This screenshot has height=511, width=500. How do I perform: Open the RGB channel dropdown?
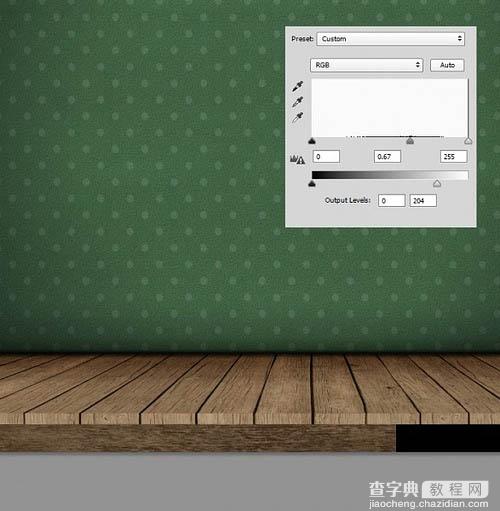coord(367,65)
